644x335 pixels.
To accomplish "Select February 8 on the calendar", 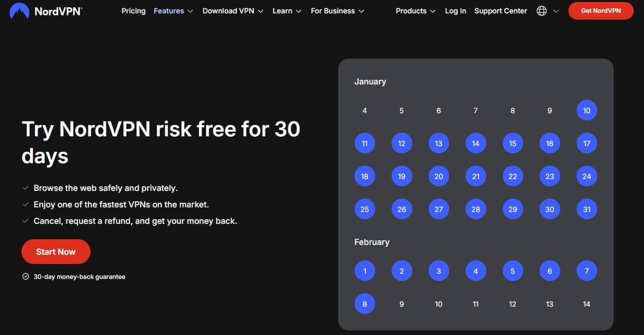I will 365,304.
